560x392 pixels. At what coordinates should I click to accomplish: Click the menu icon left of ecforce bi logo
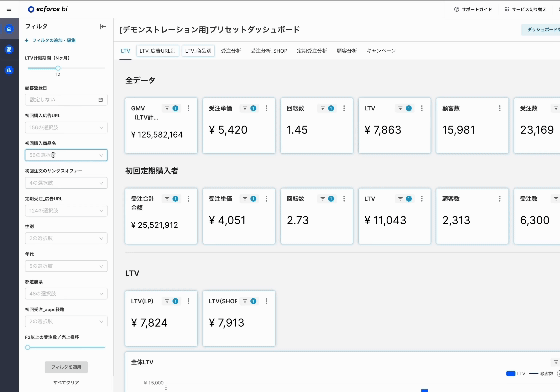[9, 10]
